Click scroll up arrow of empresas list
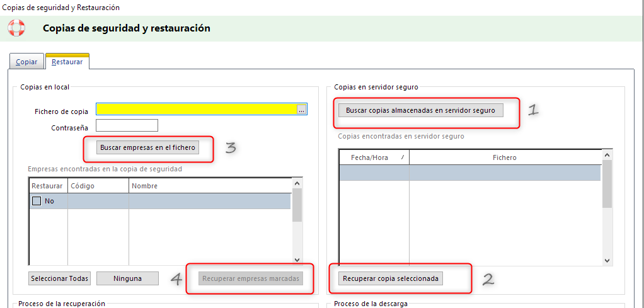Image resolution: width=644 pixels, height=308 pixels. tap(297, 183)
